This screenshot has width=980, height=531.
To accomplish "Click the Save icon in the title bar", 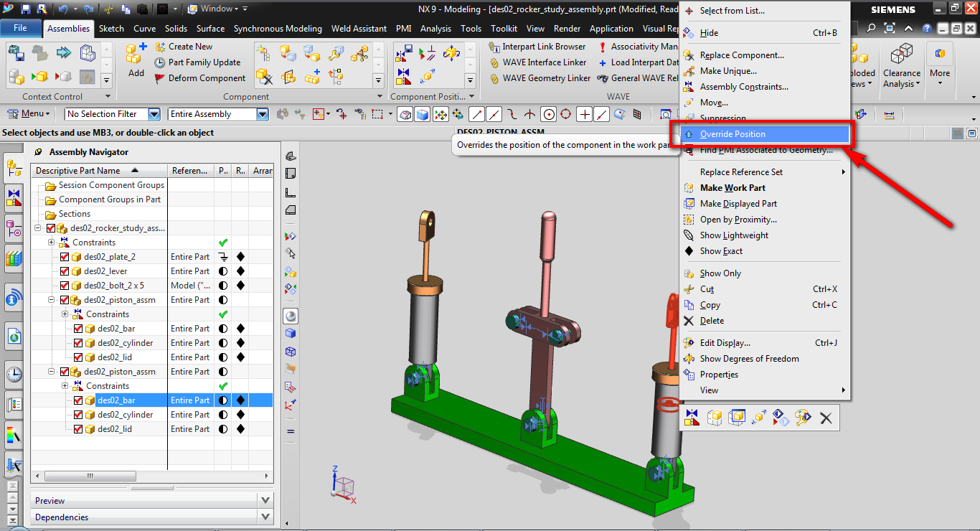I will (x=26, y=9).
